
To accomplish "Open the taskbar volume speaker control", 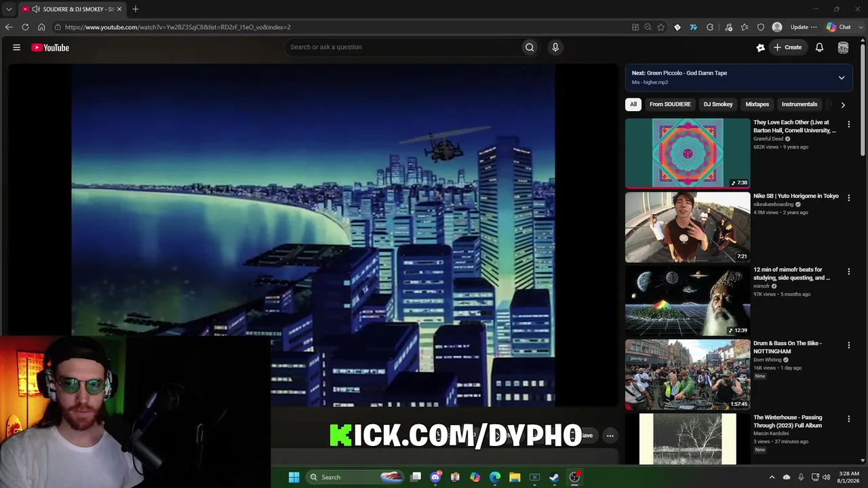I will tap(826, 477).
